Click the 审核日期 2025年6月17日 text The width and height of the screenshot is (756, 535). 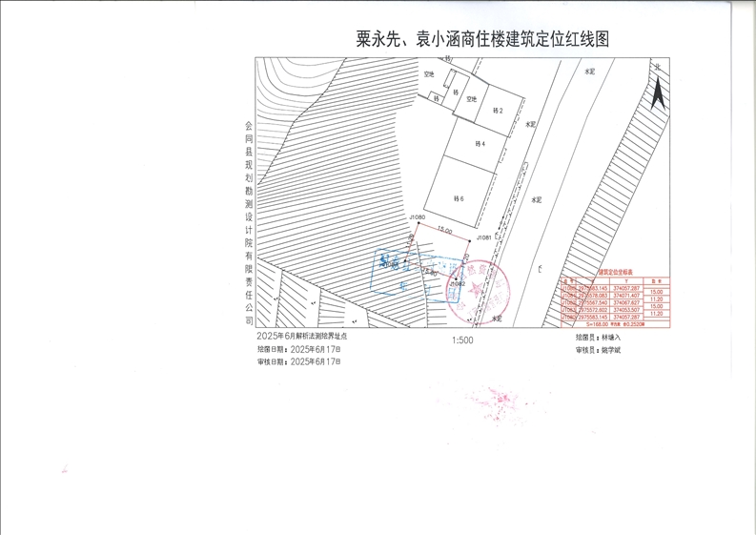(x=297, y=362)
